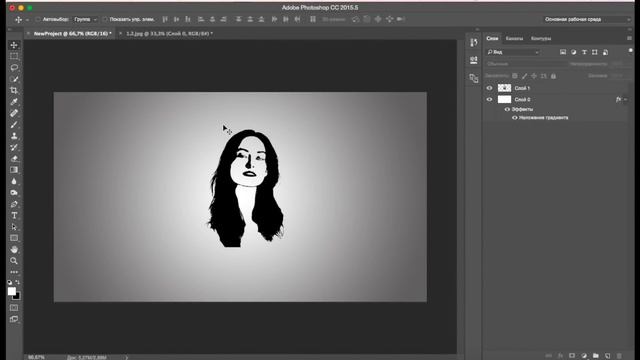Select the Eraser tool

click(x=14, y=158)
